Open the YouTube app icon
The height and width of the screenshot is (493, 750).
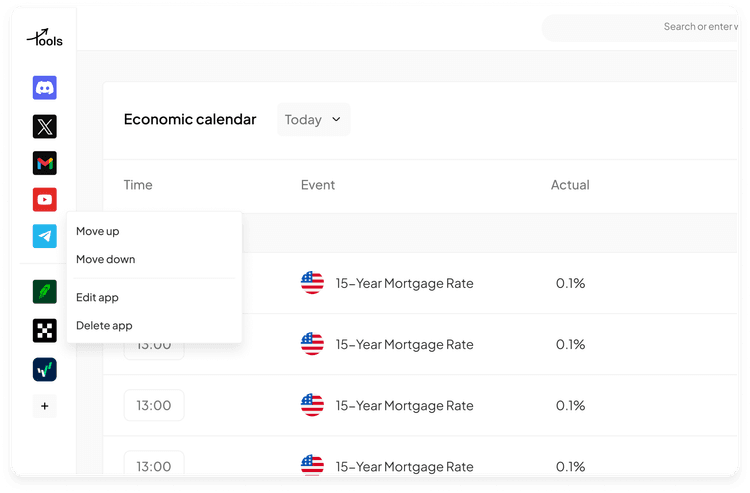[44, 200]
